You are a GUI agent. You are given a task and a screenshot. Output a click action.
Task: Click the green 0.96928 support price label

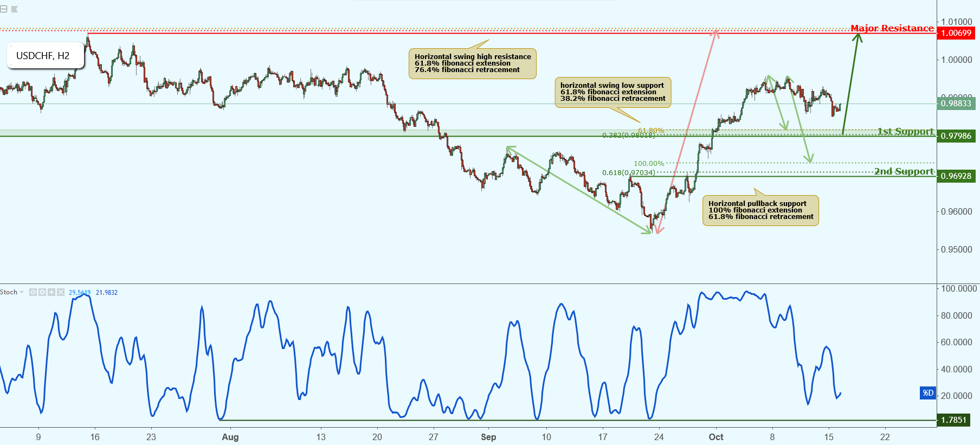[x=957, y=176]
